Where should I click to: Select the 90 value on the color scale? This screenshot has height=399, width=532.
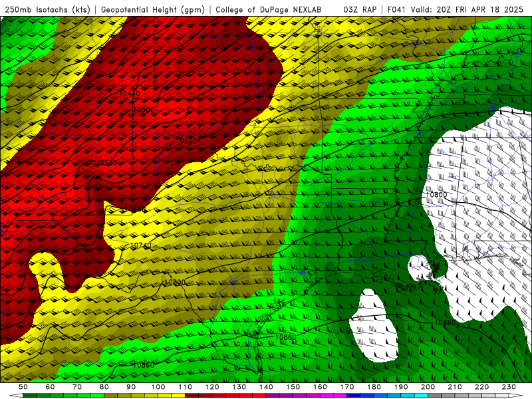(x=131, y=387)
